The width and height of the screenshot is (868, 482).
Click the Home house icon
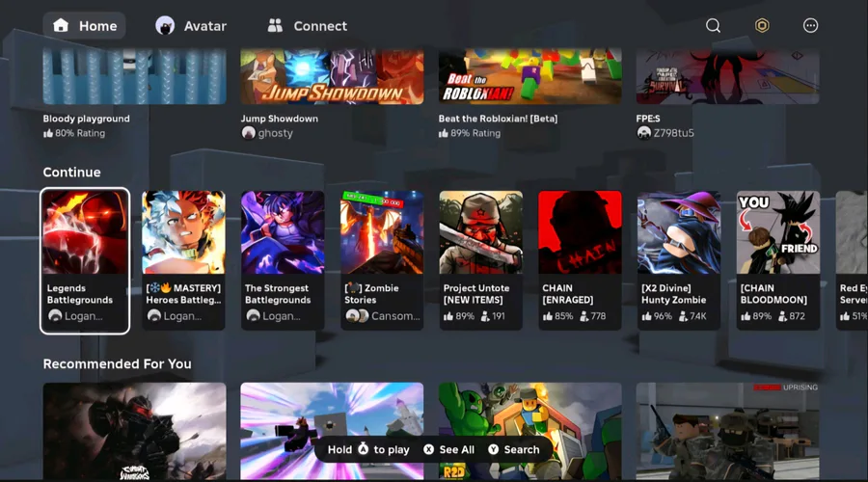[61, 25]
